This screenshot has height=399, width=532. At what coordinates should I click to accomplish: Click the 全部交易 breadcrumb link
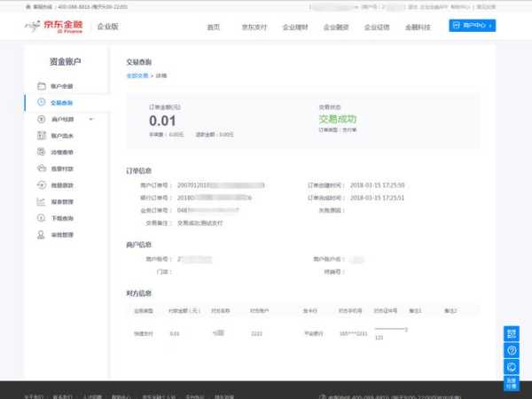click(x=137, y=76)
